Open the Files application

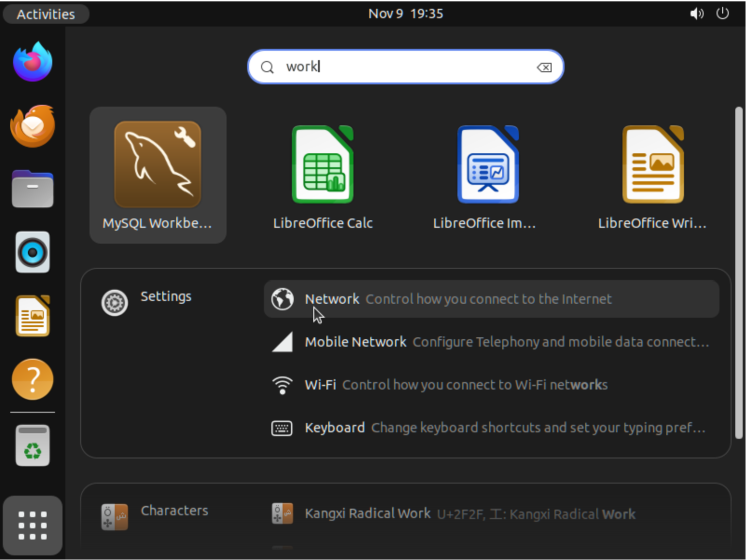pos(32,189)
